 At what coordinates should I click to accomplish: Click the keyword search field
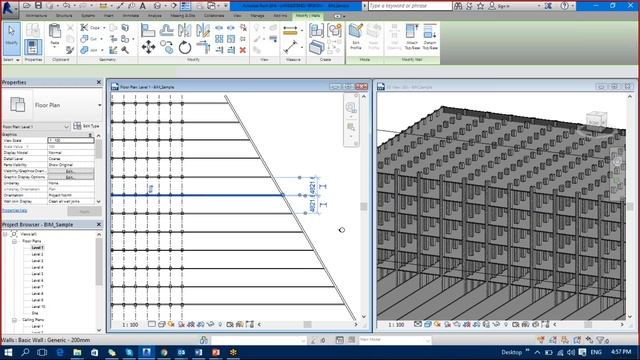[410, 6]
